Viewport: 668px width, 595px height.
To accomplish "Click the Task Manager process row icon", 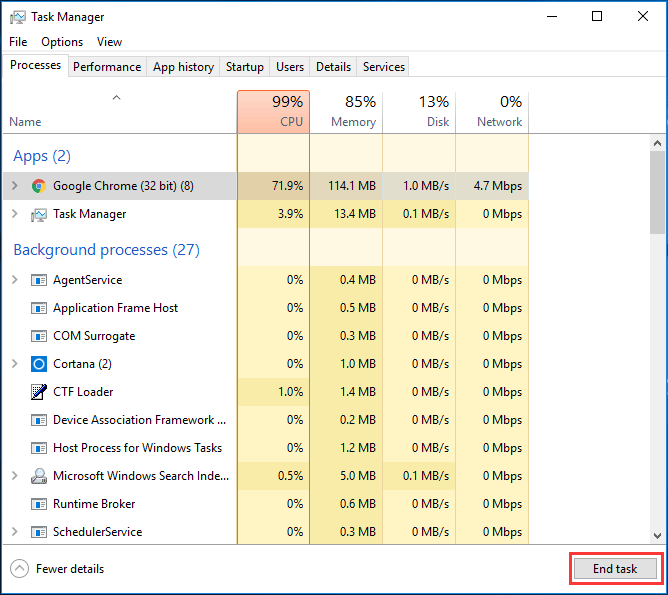I will click(x=39, y=214).
